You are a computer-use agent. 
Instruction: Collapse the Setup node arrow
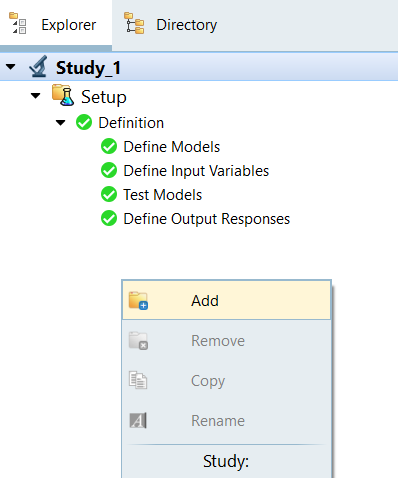[35, 96]
